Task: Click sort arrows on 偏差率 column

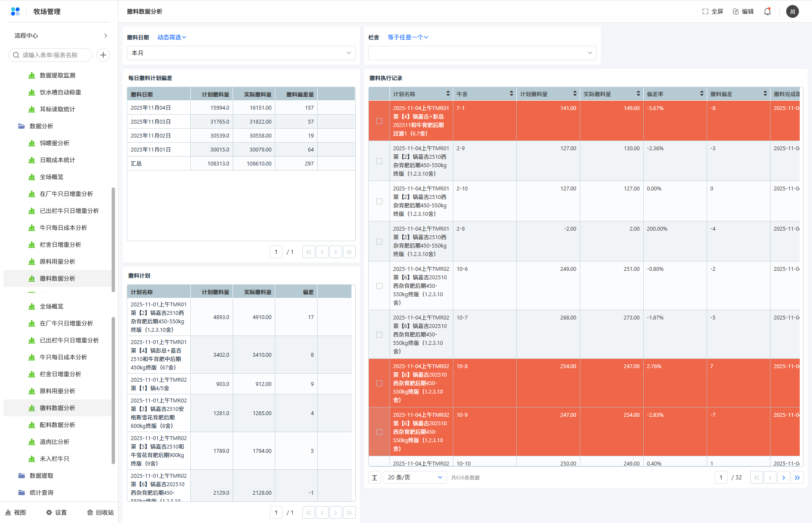Action: [702, 94]
